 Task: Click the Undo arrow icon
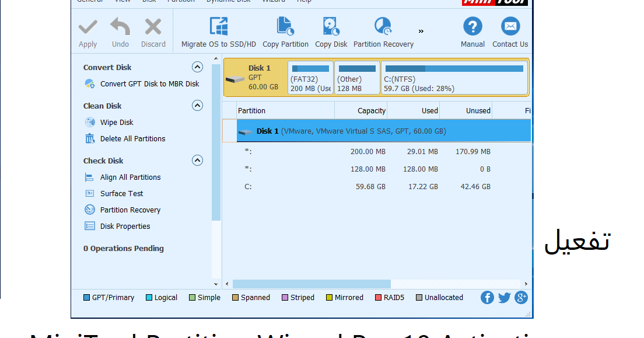click(x=120, y=27)
